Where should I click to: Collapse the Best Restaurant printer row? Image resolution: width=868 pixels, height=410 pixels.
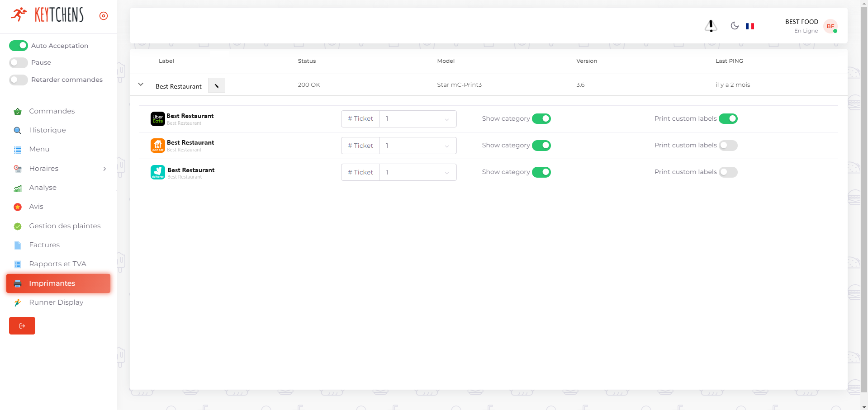click(x=141, y=85)
